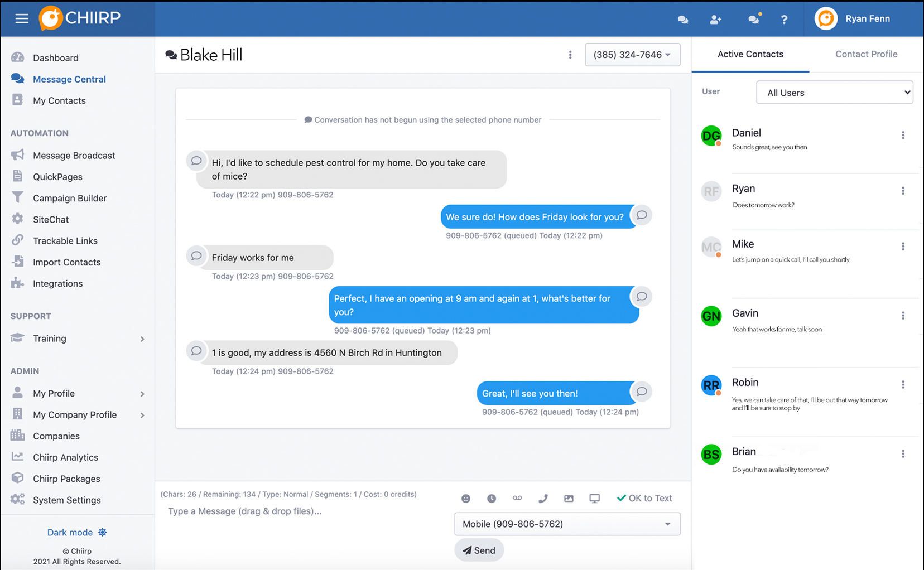Start a phone call from the composer
924x570 pixels.
[543, 498]
